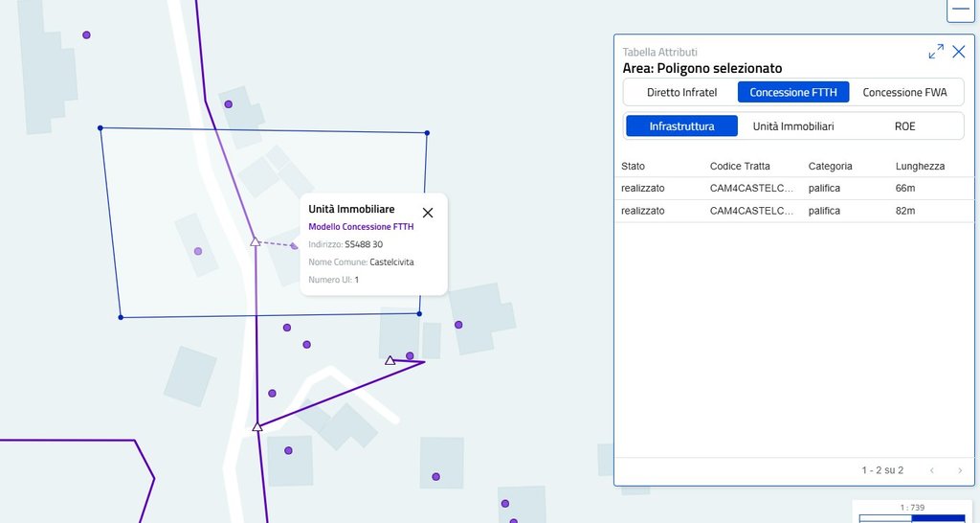980x523 pixels.
Task: Click triangle marker at bottom road junction
Action: click(x=256, y=426)
